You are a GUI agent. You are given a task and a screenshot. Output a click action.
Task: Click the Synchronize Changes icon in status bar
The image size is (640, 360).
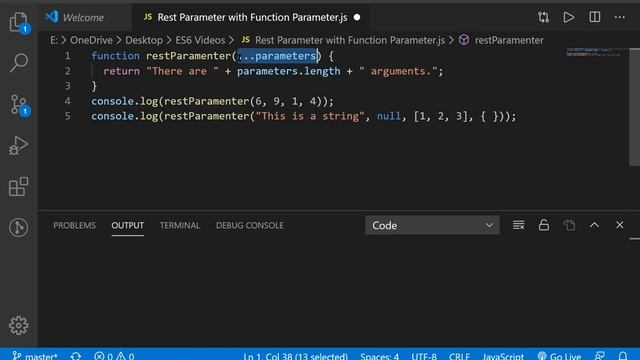click(76, 356)
